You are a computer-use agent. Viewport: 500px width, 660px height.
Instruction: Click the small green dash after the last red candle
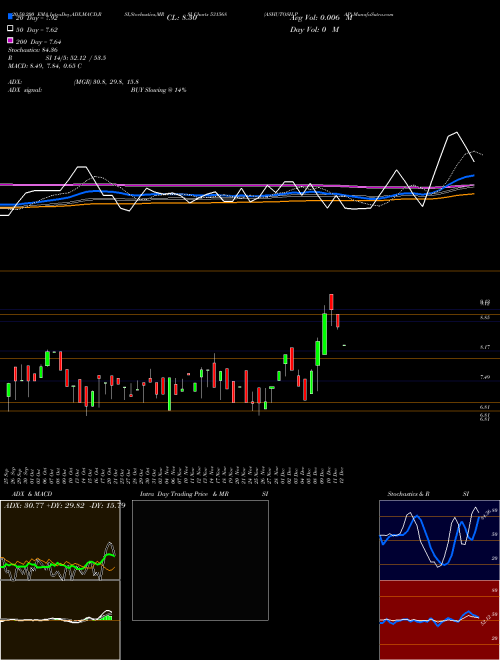[344, 345]
